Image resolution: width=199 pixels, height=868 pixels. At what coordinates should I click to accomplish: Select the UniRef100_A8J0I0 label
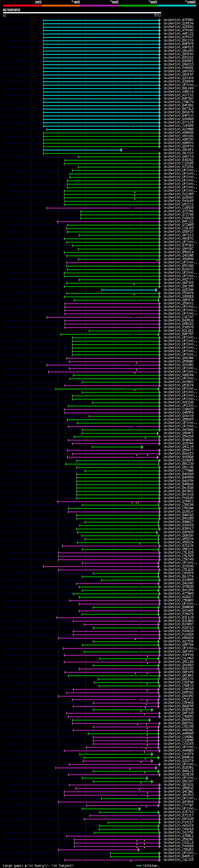179,153
